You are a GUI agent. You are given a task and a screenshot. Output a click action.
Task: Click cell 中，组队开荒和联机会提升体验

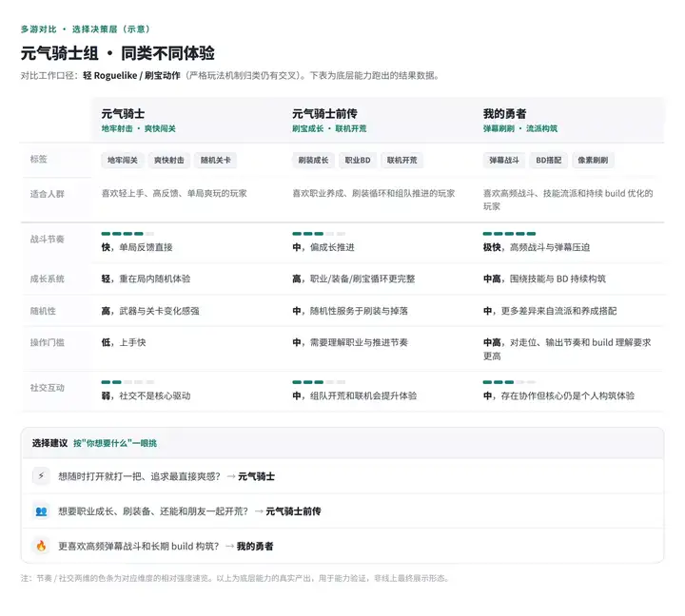coord(354,396)
